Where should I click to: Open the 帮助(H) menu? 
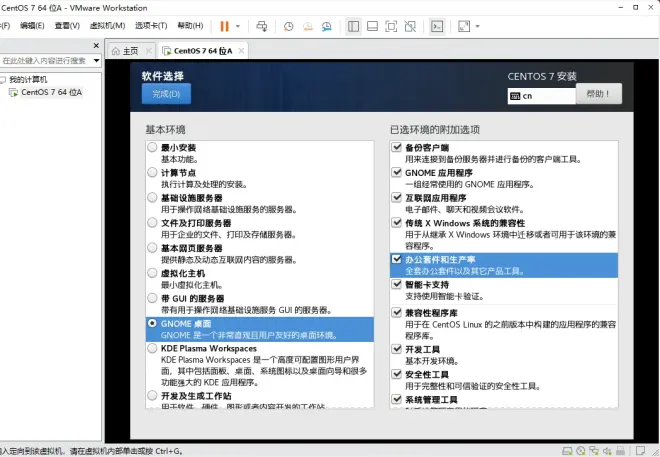[x=190, y=26]
